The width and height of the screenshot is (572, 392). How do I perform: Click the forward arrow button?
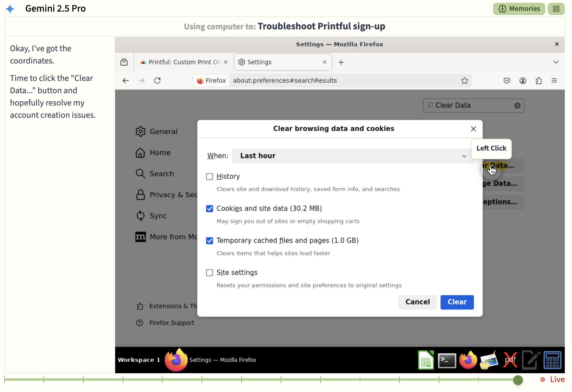141,81
